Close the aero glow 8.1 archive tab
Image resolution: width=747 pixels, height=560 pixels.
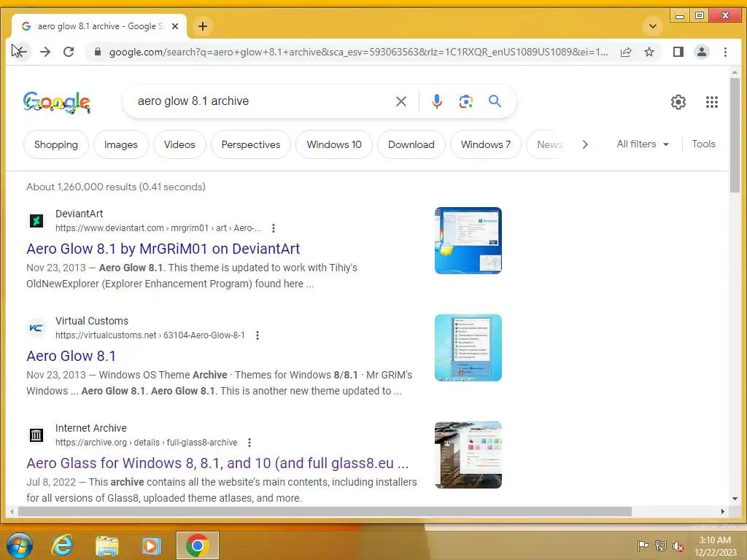[175, 26]
